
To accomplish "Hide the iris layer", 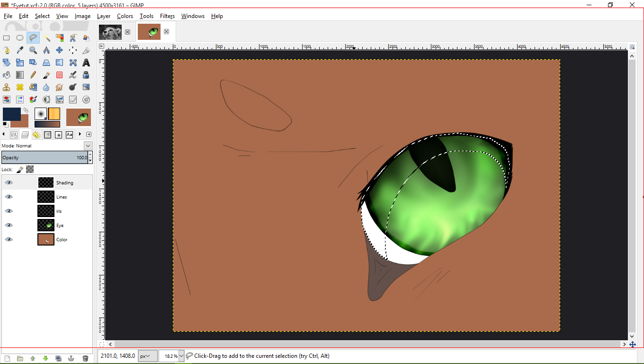I will click(9, 211).
